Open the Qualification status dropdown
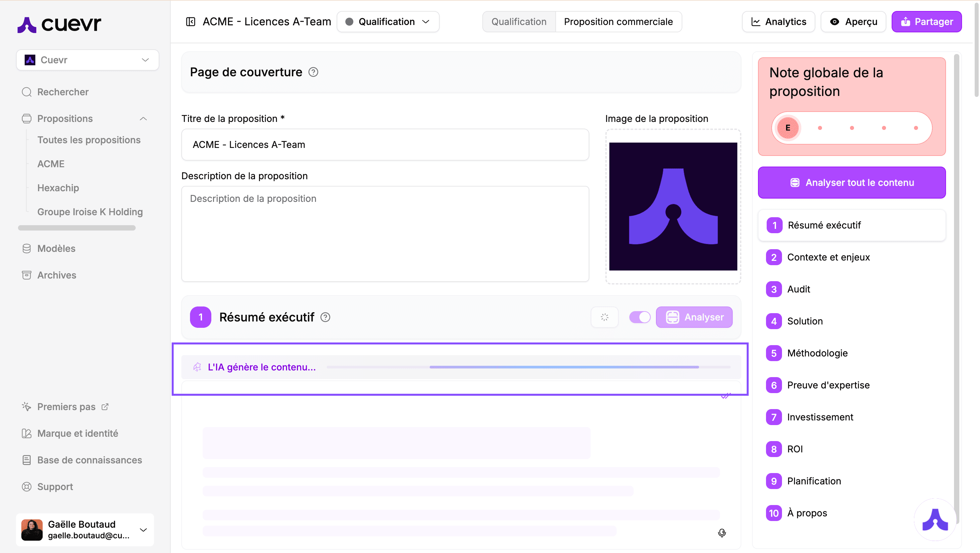Image resolution: width=980 pixels, height=553 pixels. point(388,22)
